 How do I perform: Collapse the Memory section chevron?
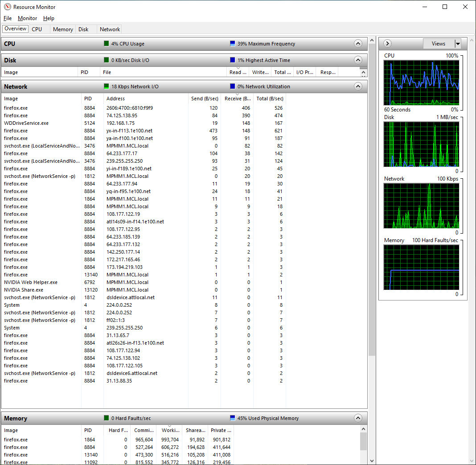(x=358, y=418)
